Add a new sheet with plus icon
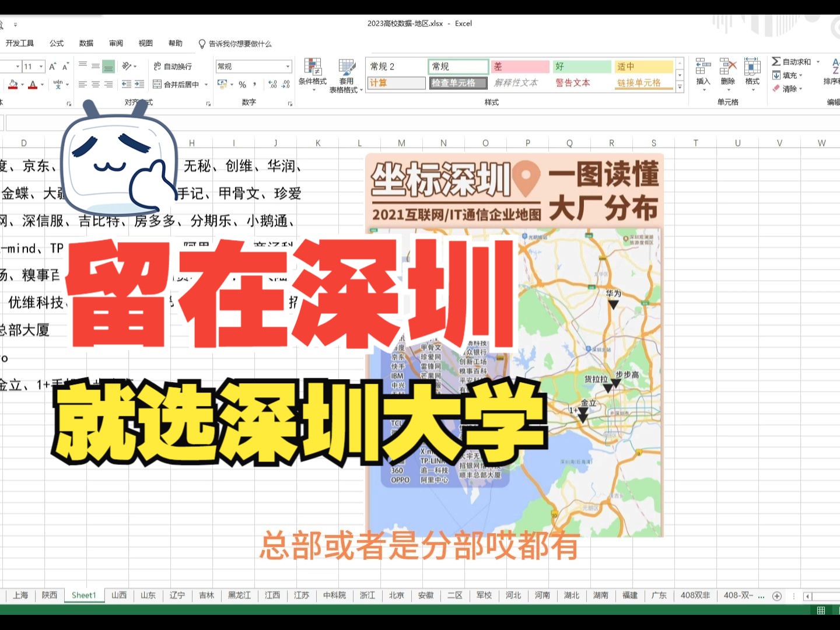The width and height of the screenshot is (840, 630). pos(777,596)
